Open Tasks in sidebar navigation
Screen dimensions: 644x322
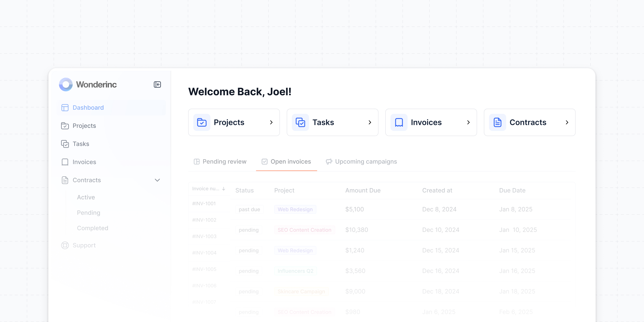pyautogui.click(x=112, y=144)
